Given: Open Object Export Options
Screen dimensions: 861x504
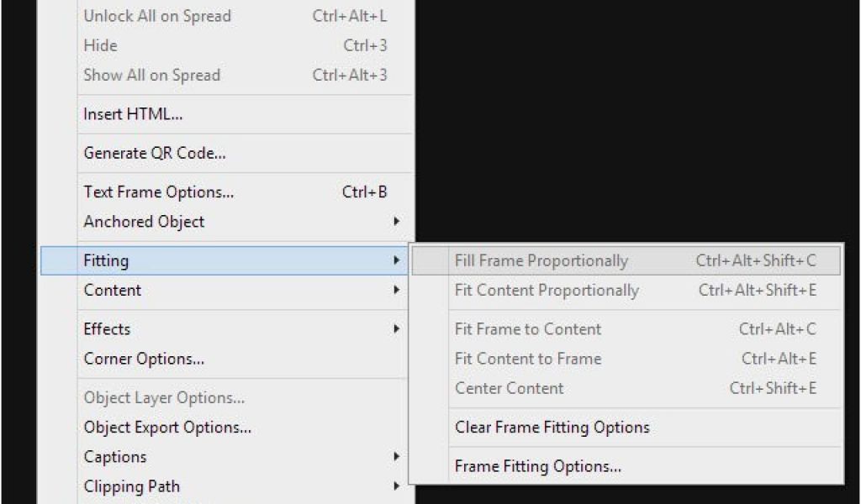Looking at the screenshot, I should tap(167, 428).
